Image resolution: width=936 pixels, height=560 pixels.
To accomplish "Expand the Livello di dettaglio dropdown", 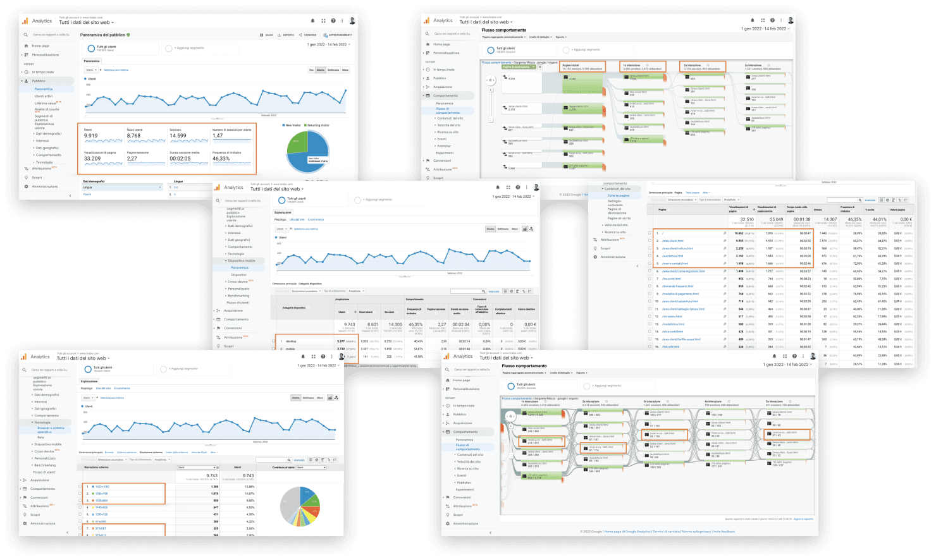I will point(539,37).
